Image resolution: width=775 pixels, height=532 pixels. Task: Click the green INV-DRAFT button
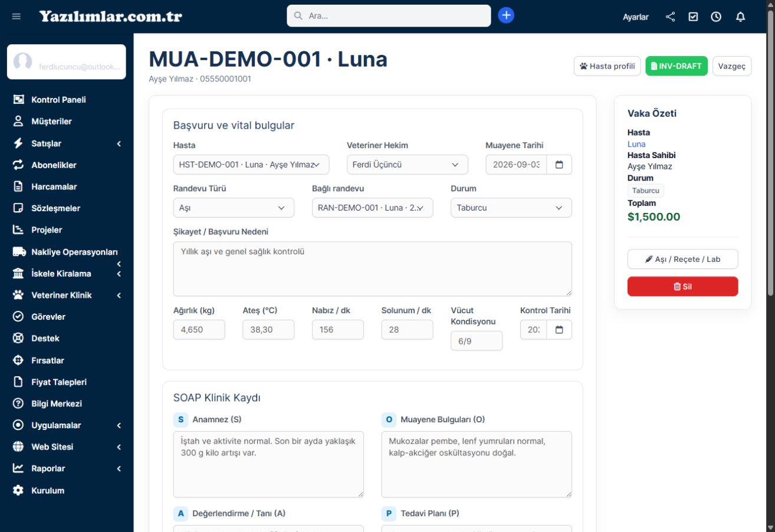pos(677,66)
